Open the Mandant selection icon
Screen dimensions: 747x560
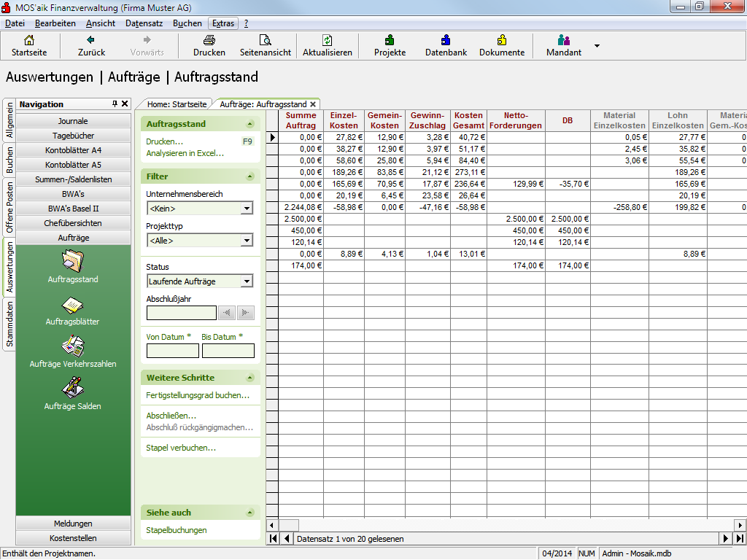(x=564, y=40)
